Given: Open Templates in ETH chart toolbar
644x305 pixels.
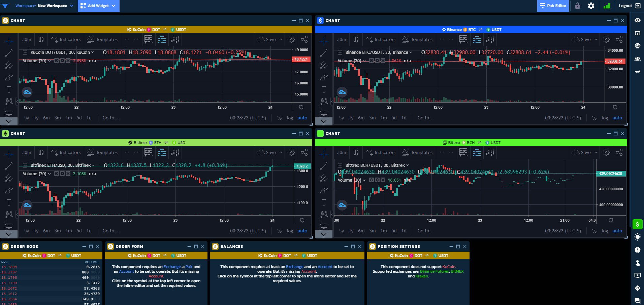Looking at the screenshot, I should coord(102,152).
